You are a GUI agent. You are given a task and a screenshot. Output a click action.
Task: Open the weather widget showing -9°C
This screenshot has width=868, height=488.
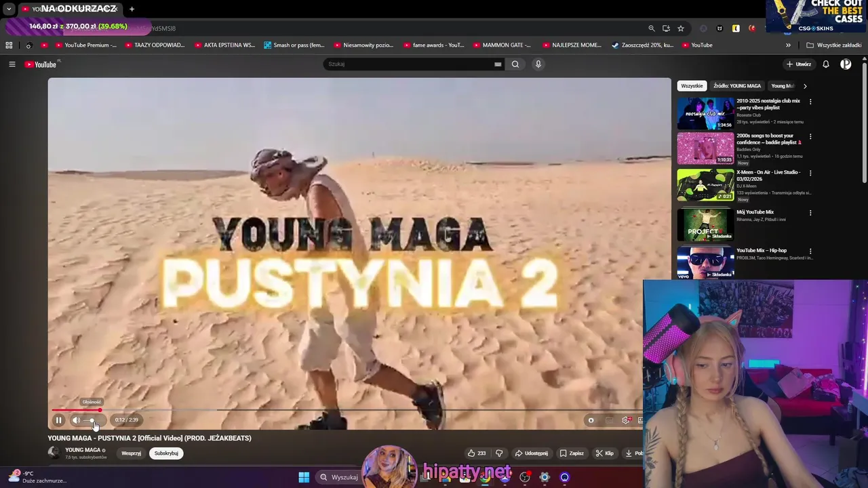tap(37, 477)
